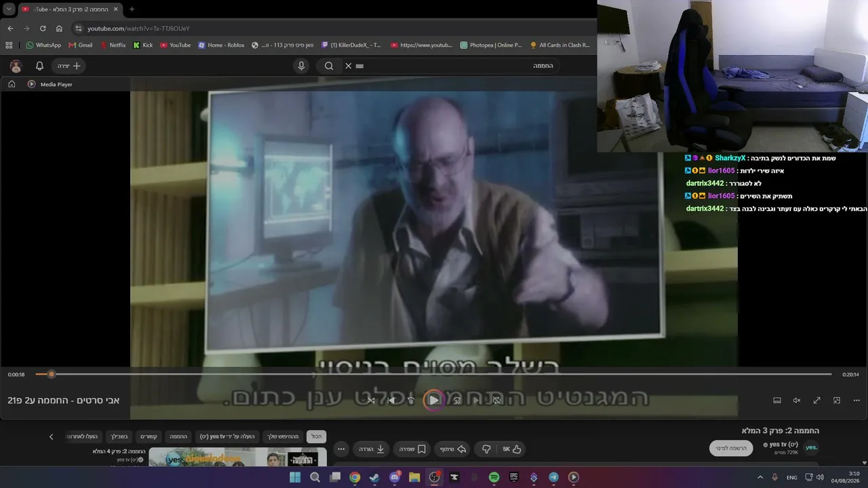The height and width of the screenshot is (488, 868).
Task: Play the video with the center play button
Action: [433, 400]
